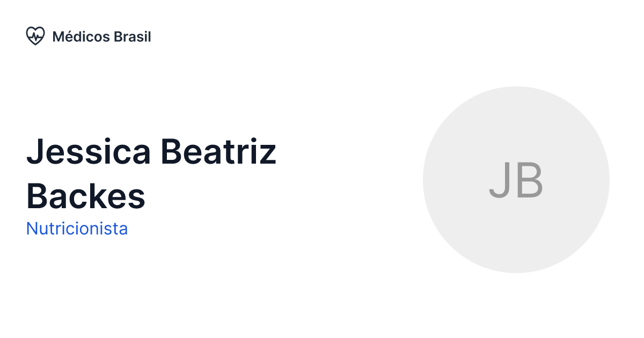Image resolution: width=644 pixels, height=338 pixels.
Task: Open the Médicos Brasil brand name
Action: coord(101,37)
